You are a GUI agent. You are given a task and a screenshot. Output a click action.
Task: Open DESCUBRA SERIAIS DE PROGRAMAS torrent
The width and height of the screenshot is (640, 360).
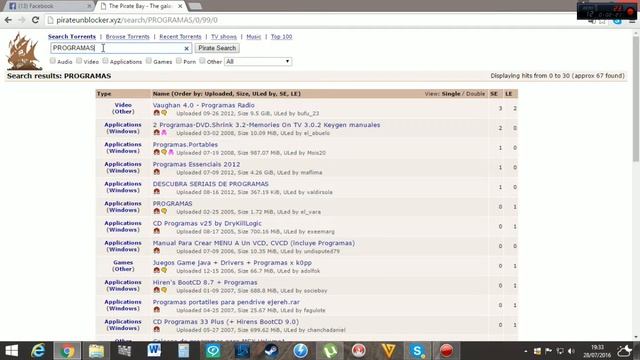[x=211, y=184]
